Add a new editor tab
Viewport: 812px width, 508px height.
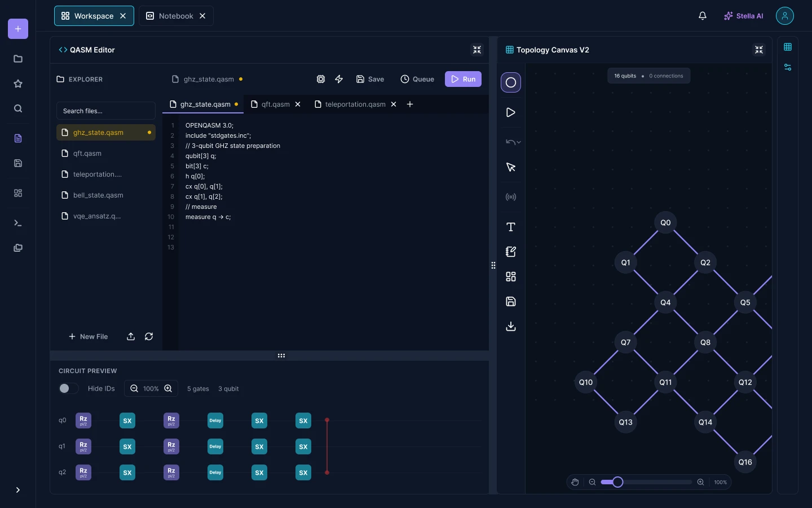click(x=410, y=104)
